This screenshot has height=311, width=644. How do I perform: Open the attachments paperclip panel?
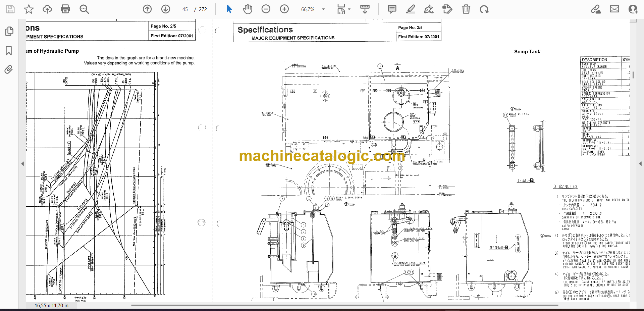[9, 69]
